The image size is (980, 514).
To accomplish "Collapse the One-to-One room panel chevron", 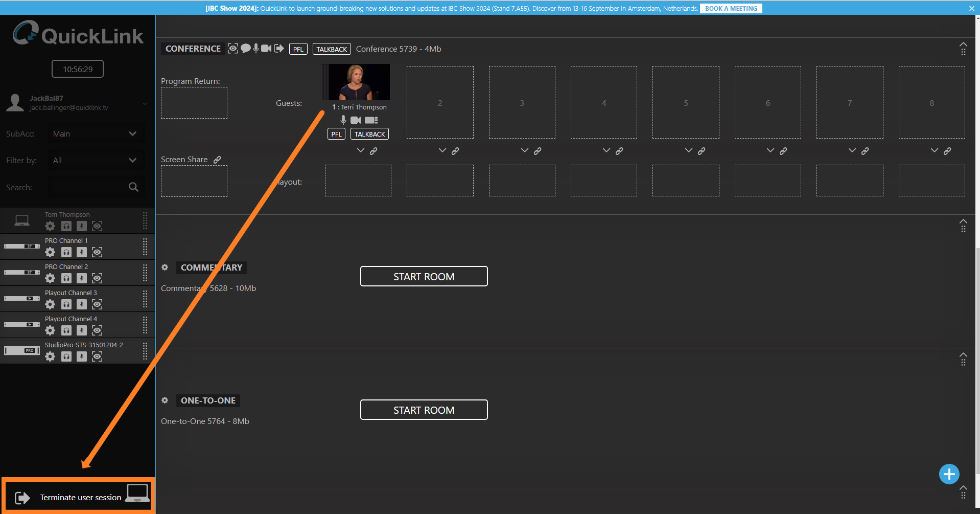I will click(x=963, y=355).
